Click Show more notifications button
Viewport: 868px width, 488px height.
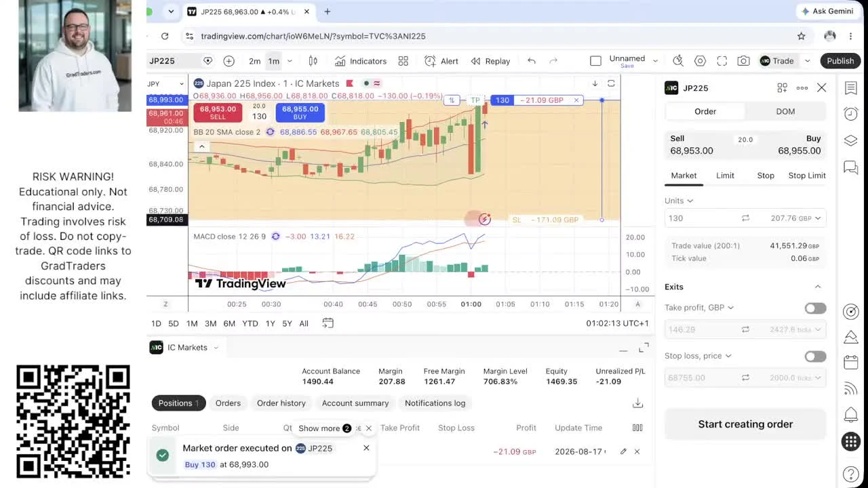[x=325, y=428]
